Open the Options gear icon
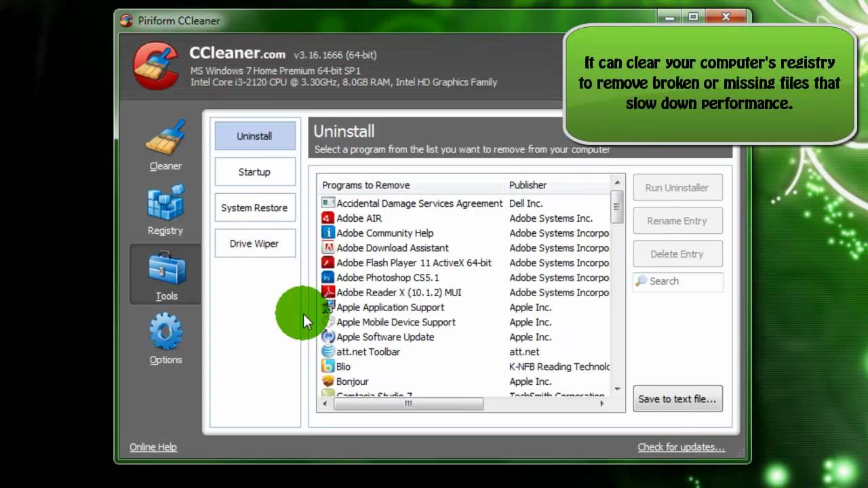The height and width of the screenshot is (488, 868). coord(166,331)
